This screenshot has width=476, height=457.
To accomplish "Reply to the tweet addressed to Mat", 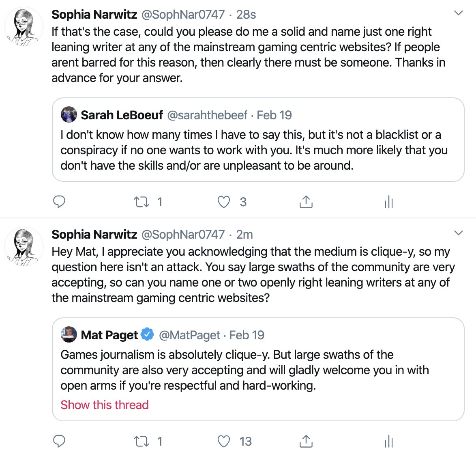I will pyautogui.click(x=59, y=441).
